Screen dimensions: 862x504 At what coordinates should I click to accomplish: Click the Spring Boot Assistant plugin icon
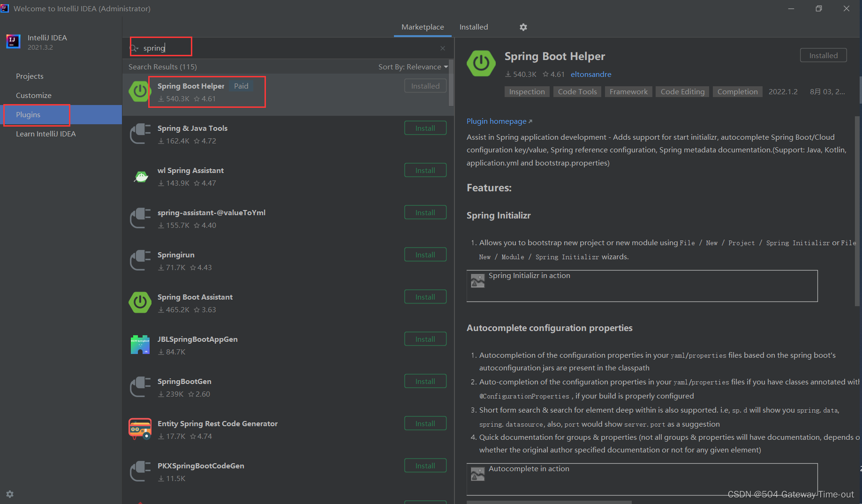coord(140,303)
